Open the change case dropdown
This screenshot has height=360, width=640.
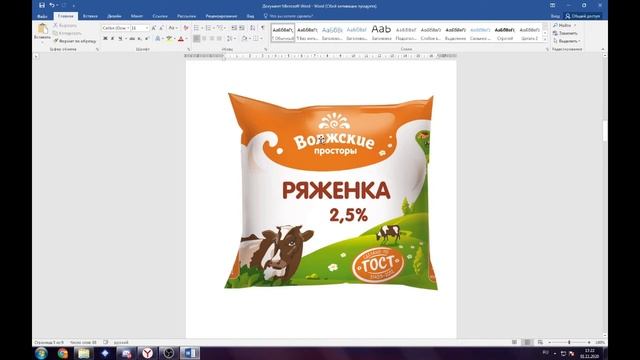click(173, 28)
